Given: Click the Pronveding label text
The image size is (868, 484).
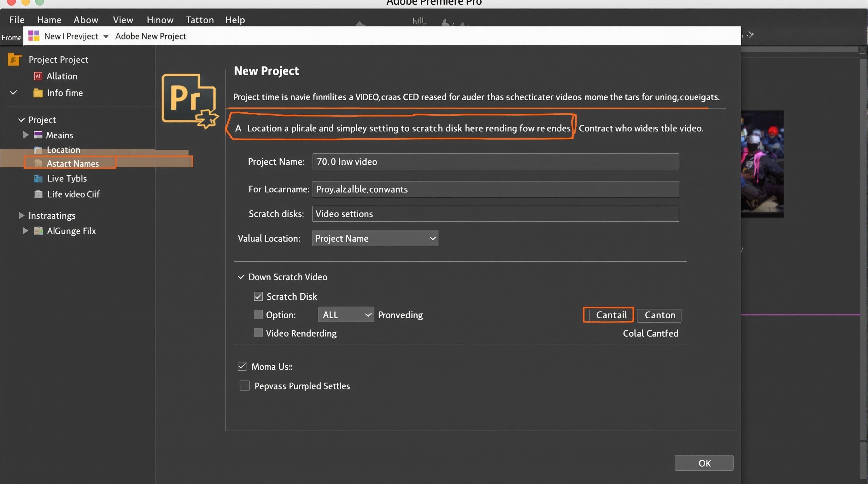Looking at the screenshot, I should point(400,315).
